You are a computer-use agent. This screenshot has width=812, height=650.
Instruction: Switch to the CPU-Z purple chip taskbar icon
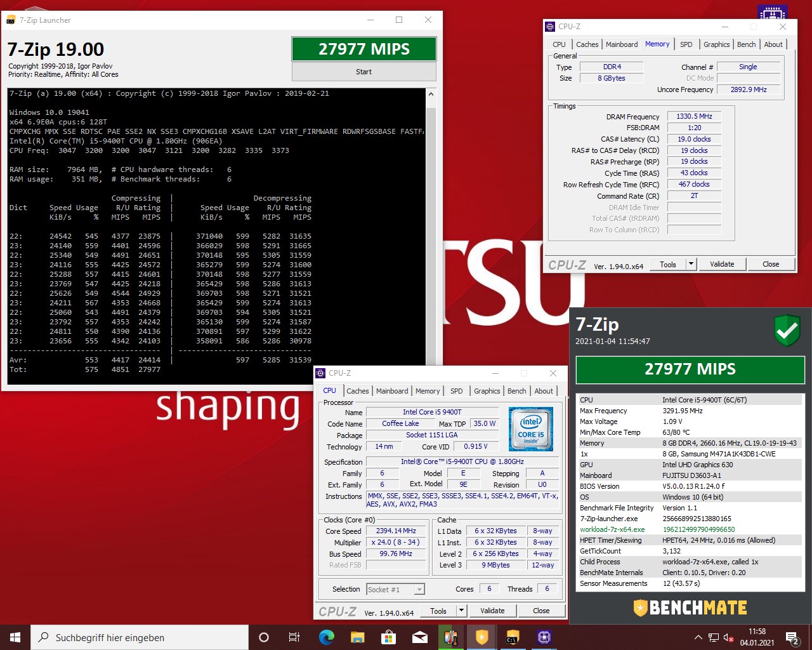coord(544,637)
